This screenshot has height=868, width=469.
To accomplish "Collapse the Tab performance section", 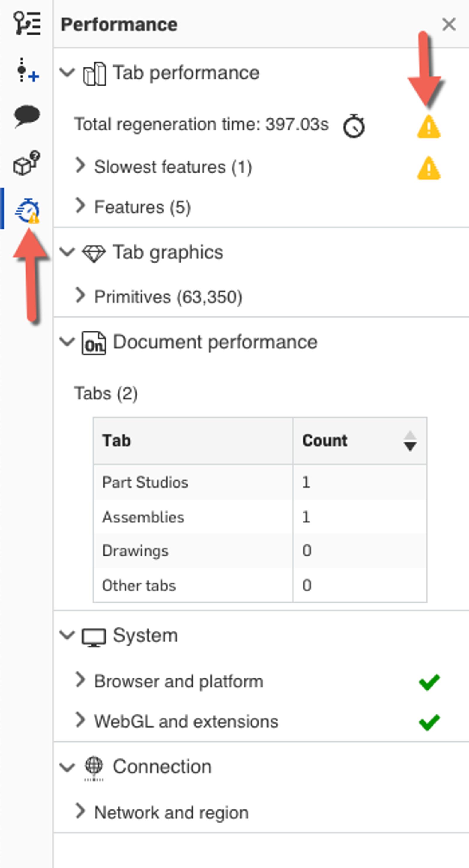I will point(67,72).
